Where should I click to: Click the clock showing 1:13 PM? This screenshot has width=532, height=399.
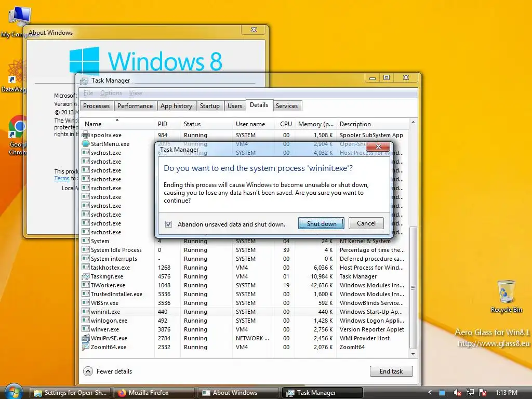tap(507, 393)
